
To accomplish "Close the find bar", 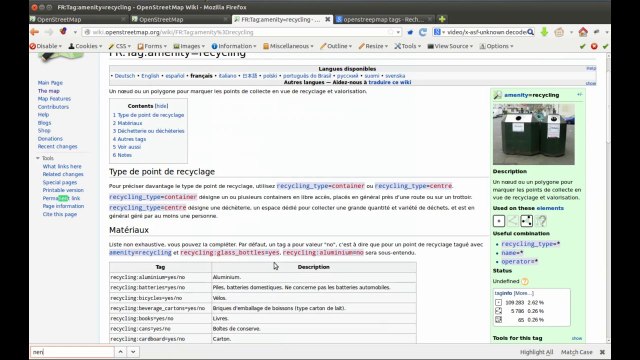I will coord(602,352).
